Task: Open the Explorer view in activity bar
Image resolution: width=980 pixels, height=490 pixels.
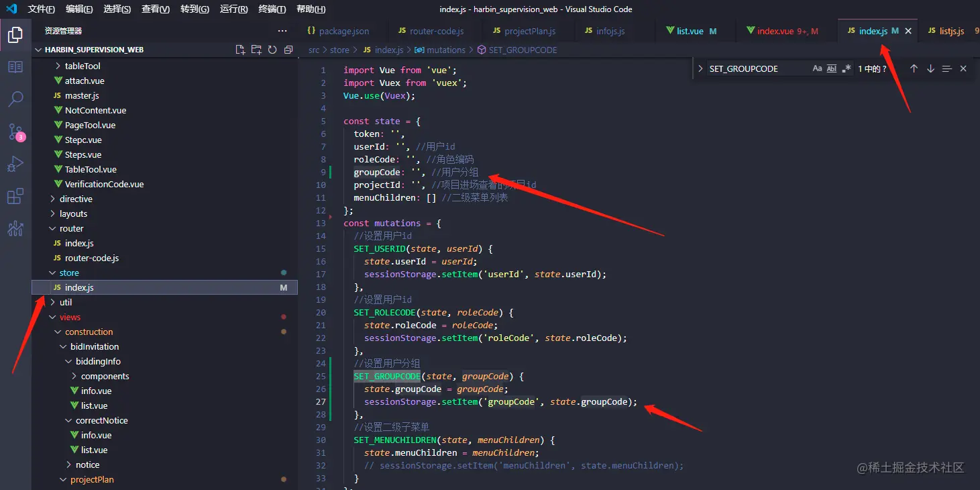Action: pyautogui.click(x=15, y=35)
